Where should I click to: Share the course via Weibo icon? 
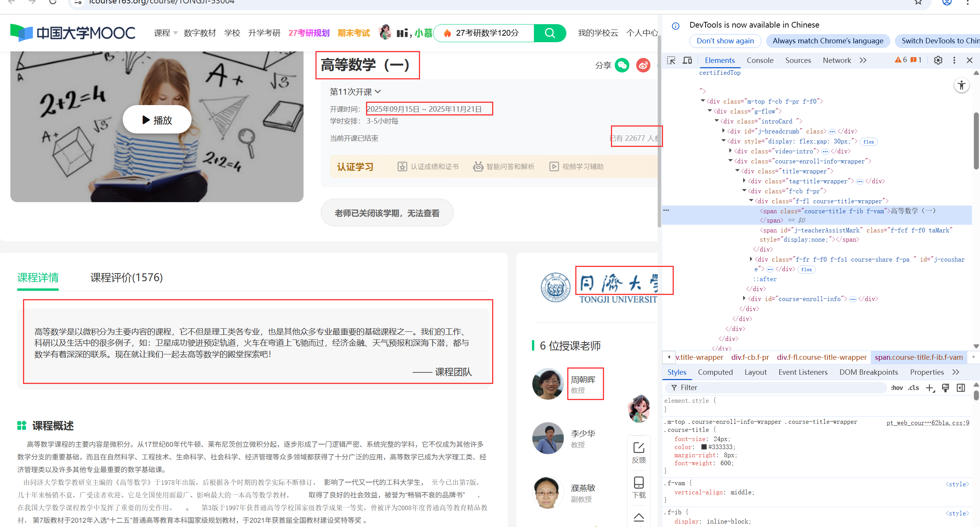point(643,65)
